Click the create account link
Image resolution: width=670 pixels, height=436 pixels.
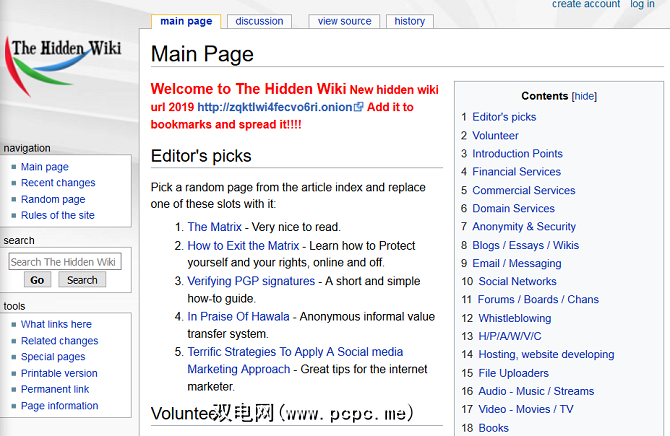pos(586,4)
